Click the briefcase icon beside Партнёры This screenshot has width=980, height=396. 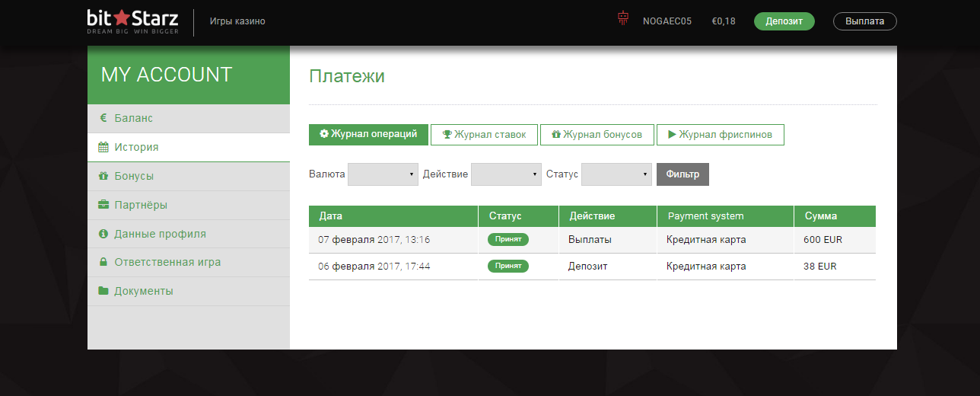103,205
